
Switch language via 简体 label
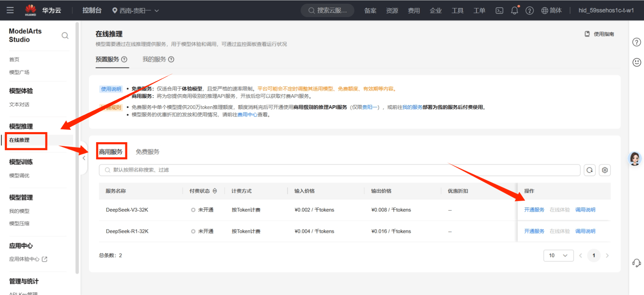click(556, 10)
